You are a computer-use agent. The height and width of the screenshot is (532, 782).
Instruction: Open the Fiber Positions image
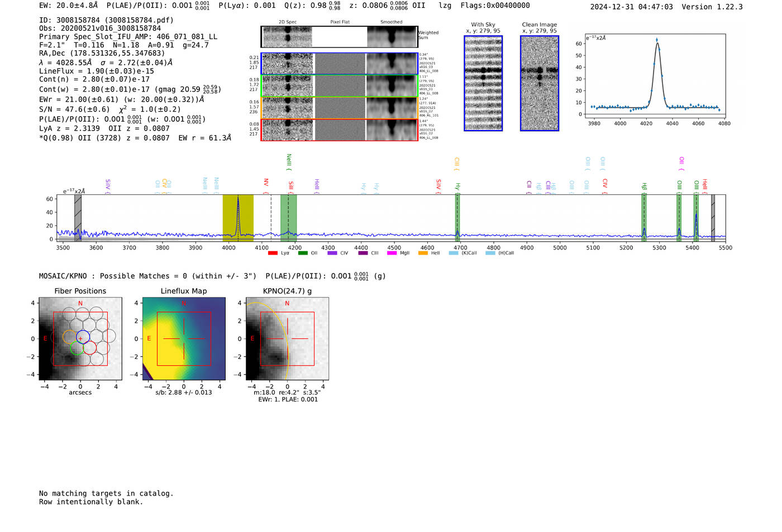pyautogui.click(x=80, y=339)
